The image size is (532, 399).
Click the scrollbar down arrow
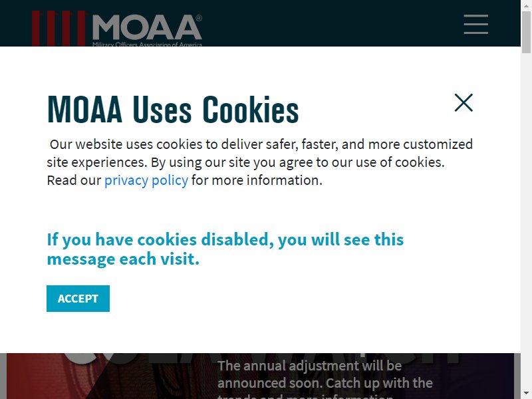pos(526,394)
